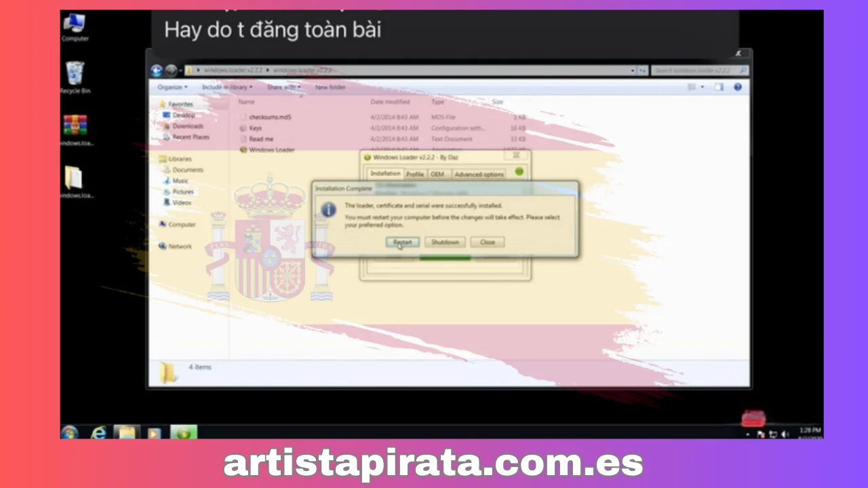The image size is (868, 488).
Task: Select Music under Libraries
Action: pyautogui.click(x=176, y=181)
